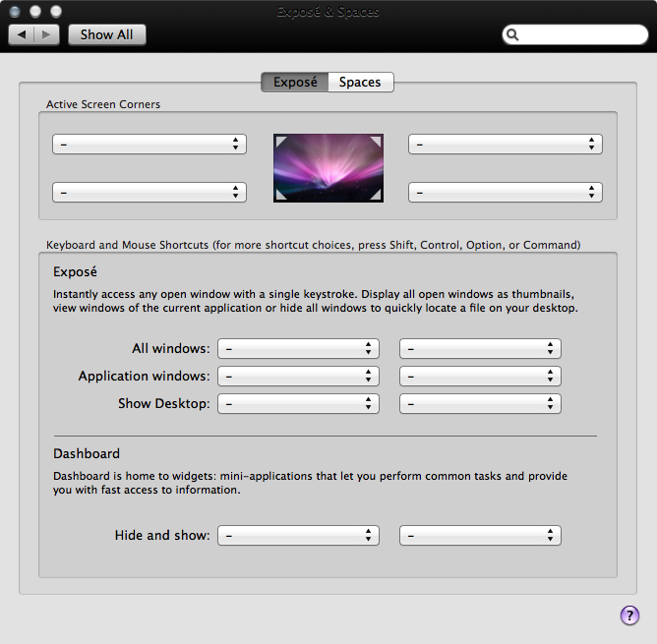Viewport: 657px width, 644px height.
Task: Open Show Desktop keyboard shortcut dropdown
Action: click(298, 403)
